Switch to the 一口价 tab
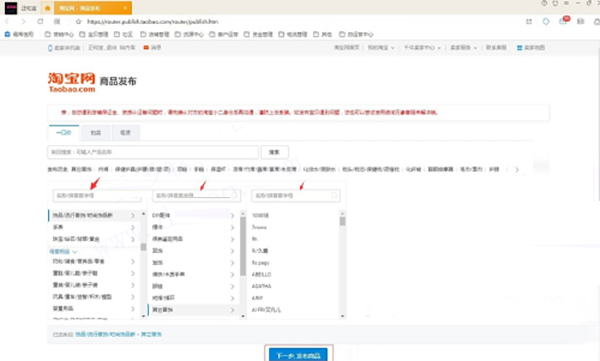This screenshot has height=361, width=600. coord(64,132)
